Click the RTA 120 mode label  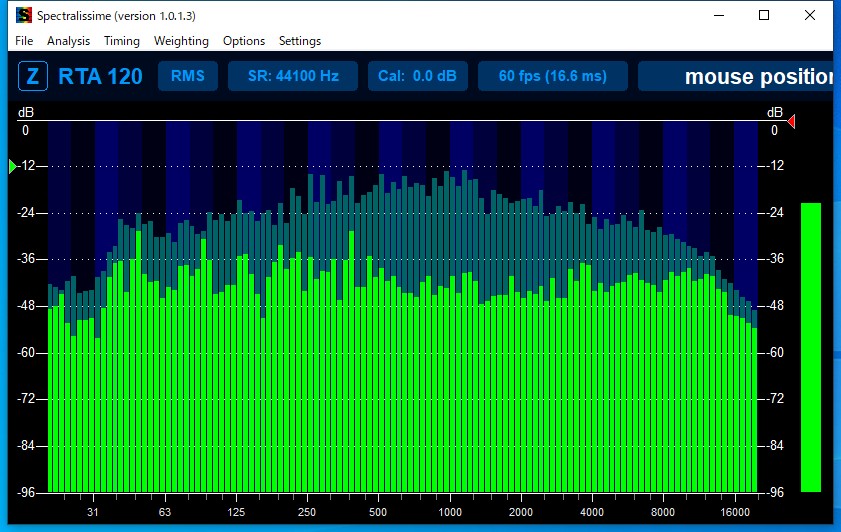(100, 76)
